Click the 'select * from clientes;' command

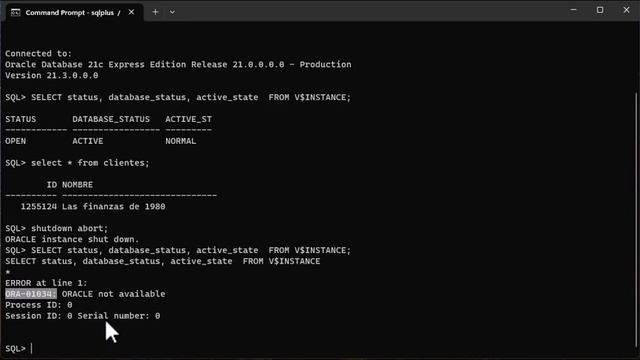click(77, 163)
